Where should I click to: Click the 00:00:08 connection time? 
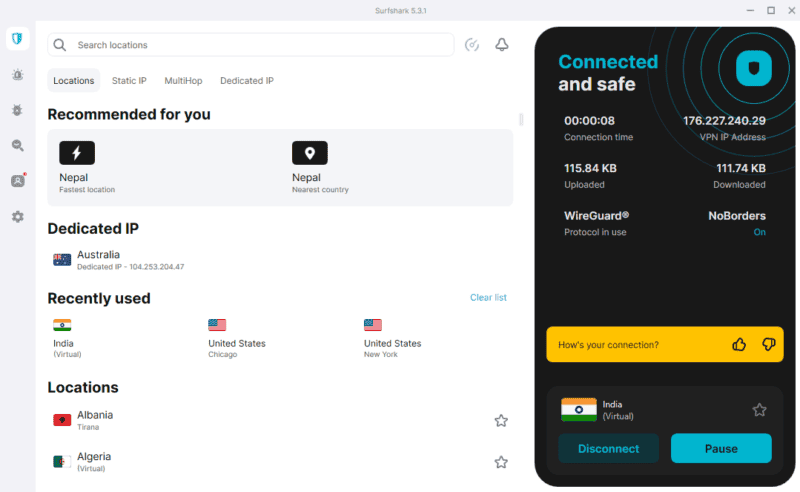(589, 121)
